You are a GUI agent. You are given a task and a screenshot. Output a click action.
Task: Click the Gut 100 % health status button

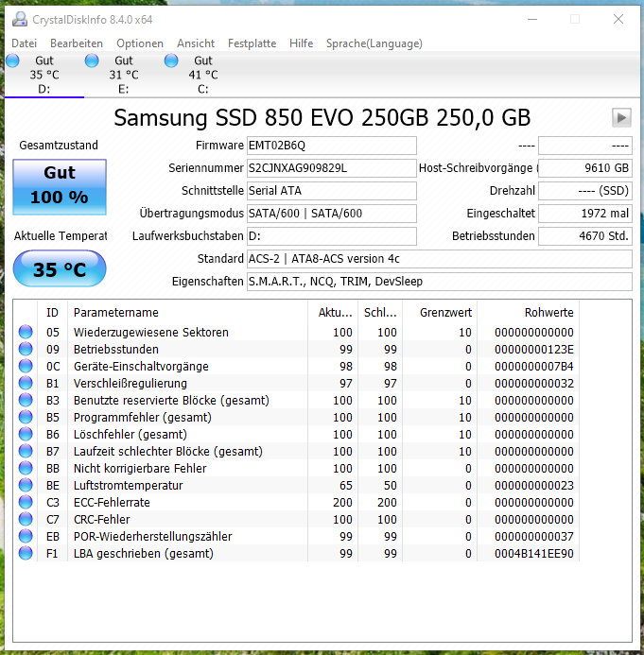coord(60,187)
